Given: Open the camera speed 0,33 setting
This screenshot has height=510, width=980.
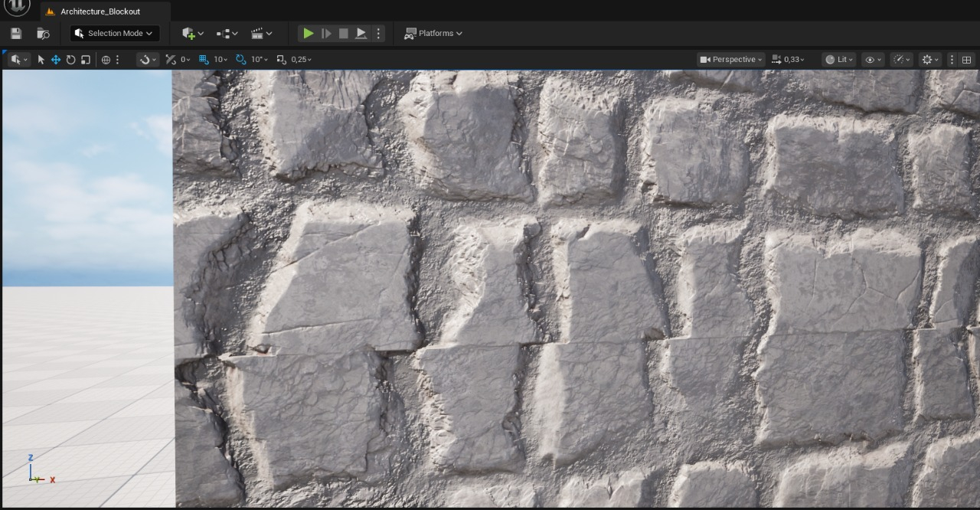Looking at the screenshot, I should (789, 59).
